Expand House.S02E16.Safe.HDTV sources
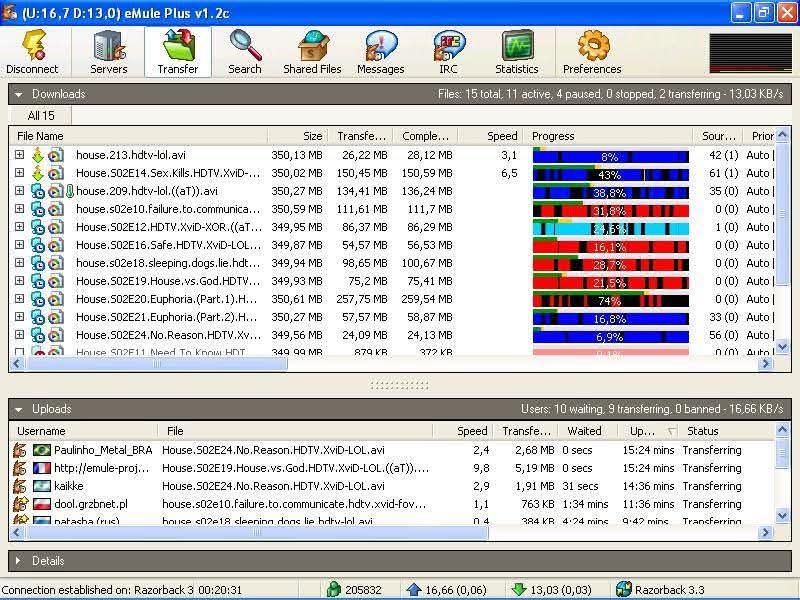Image resolution: width=800 pixels, height=600 pixels. tap(19, 244)
